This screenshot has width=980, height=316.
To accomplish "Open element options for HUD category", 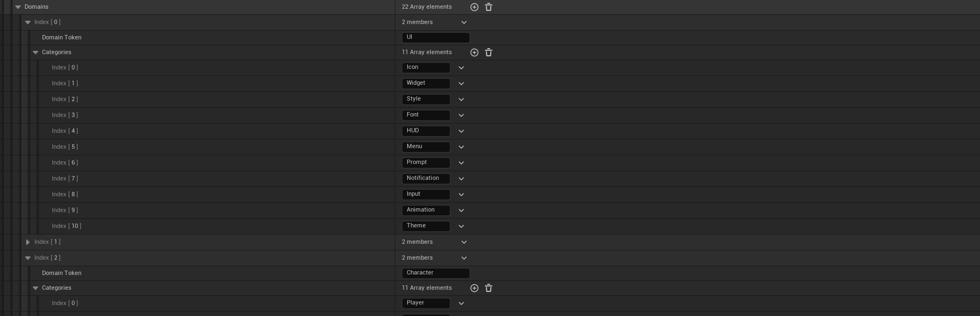I will click(461, 131).
